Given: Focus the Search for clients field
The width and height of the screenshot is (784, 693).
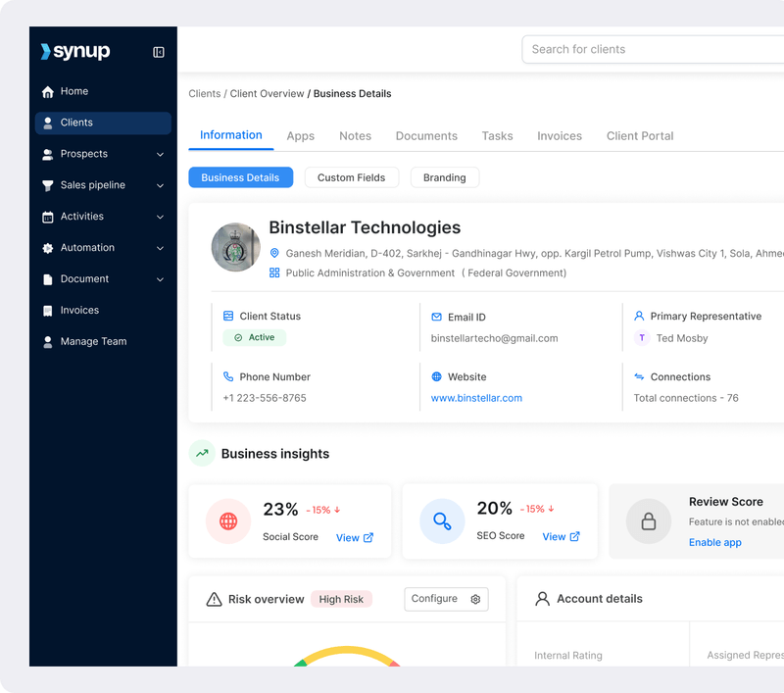Looking at the screenshot, I should coord(653,49).
